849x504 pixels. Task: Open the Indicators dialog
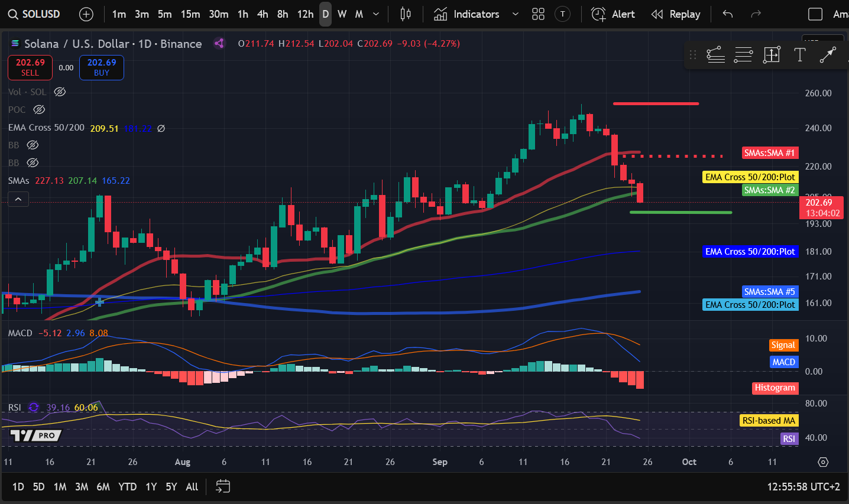pos(466,14)
